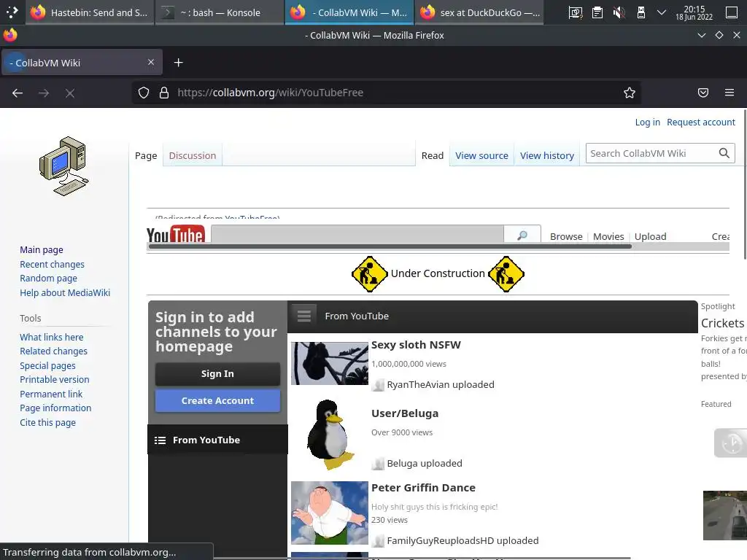Viewport: 747px width, 560px height.
Task: Switch to the bash Konsole taskbar window
Action: click(220, 12)
